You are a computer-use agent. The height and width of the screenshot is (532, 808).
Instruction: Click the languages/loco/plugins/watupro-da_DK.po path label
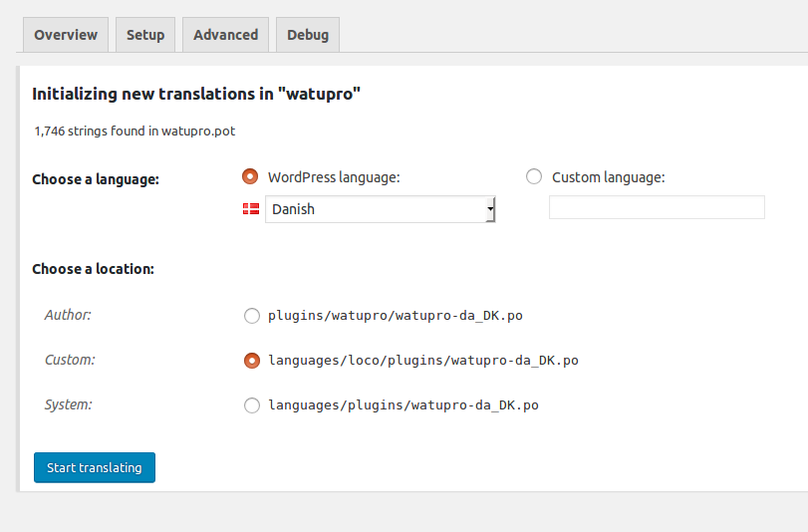[423, 361]
